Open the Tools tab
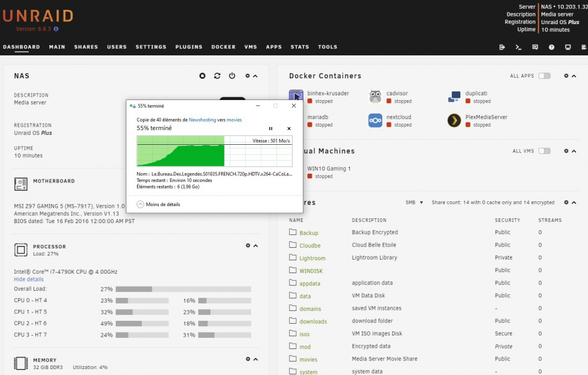The image size is (588, 375). (x=328, y=47)
